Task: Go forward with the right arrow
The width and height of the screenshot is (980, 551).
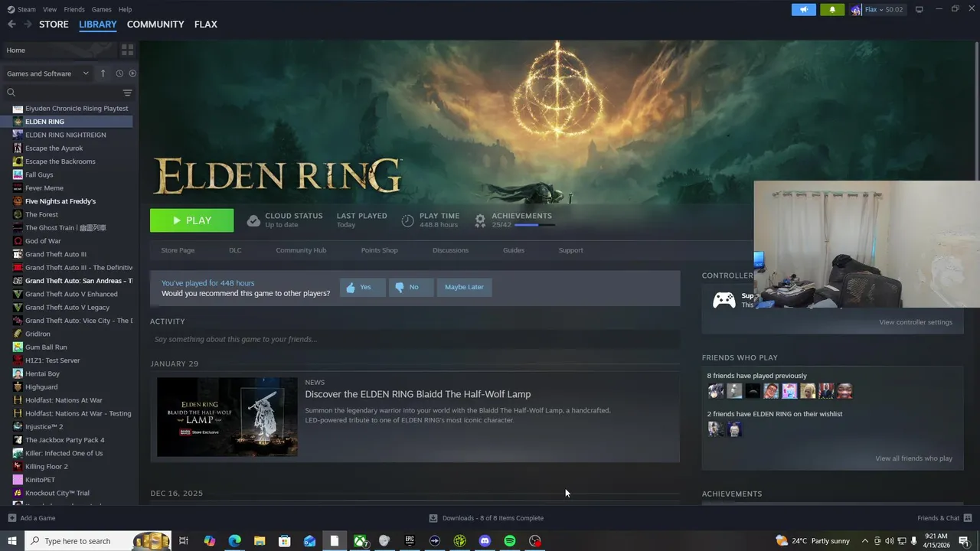Action: tap(28, 24)
